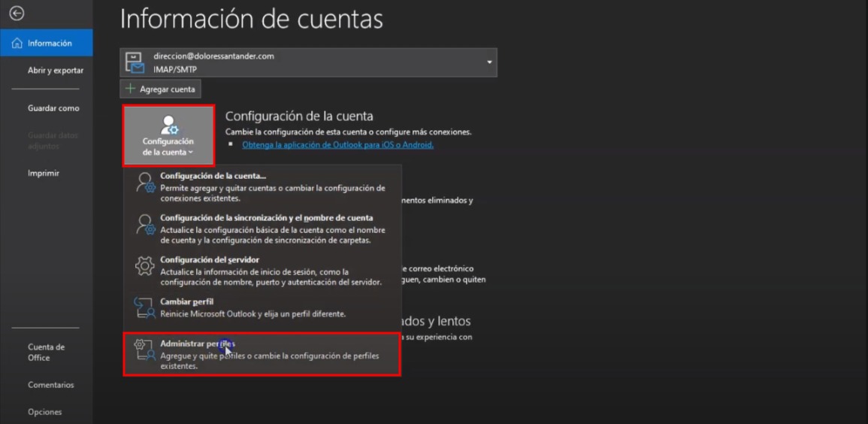This screenshot has width=868, height=424.
Task: Click the Información home icon
Action: coord(17,44)
